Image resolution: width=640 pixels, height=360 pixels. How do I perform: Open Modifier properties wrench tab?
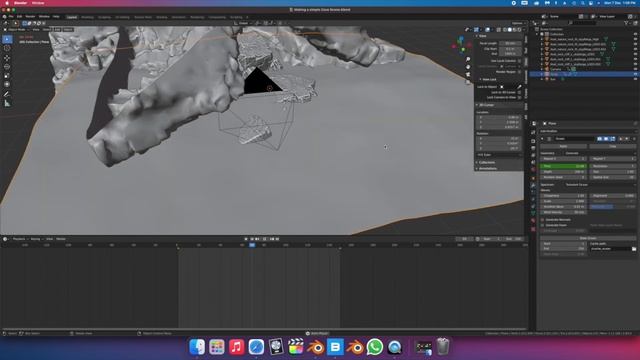click(533, 185)
